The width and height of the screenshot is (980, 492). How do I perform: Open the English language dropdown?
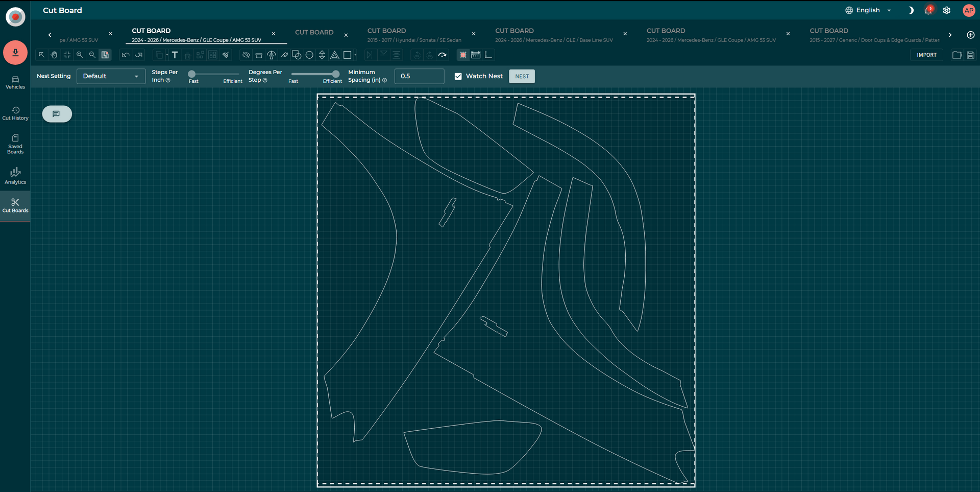coord(868,10)
